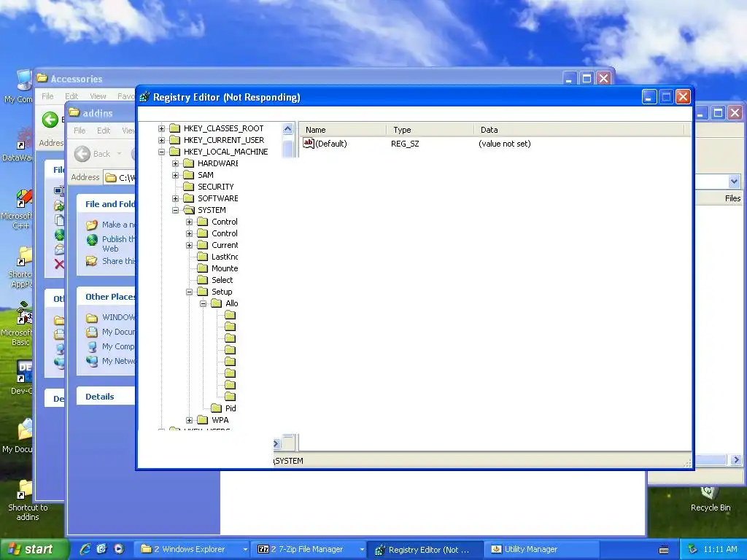Expand the HARDWARE key

pyautogui.click(x=175, y=163)
